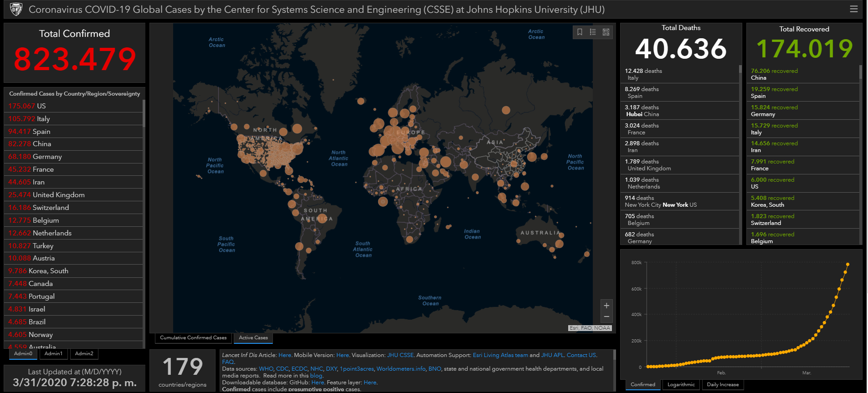Open the blog link
This screenshot has width=868, height=393.
(316, 376)
